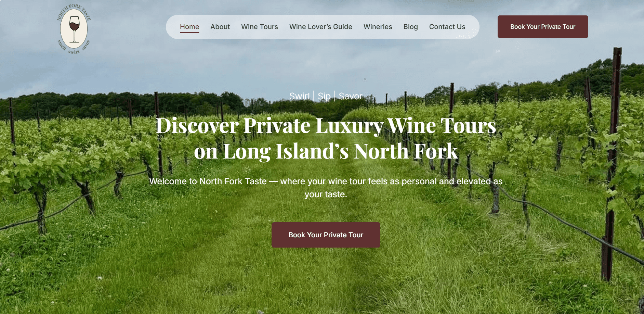Click the dark vineyard post at far right
Image resolution: width=644 pixels, height=314 pixels.
coord(612,164)
